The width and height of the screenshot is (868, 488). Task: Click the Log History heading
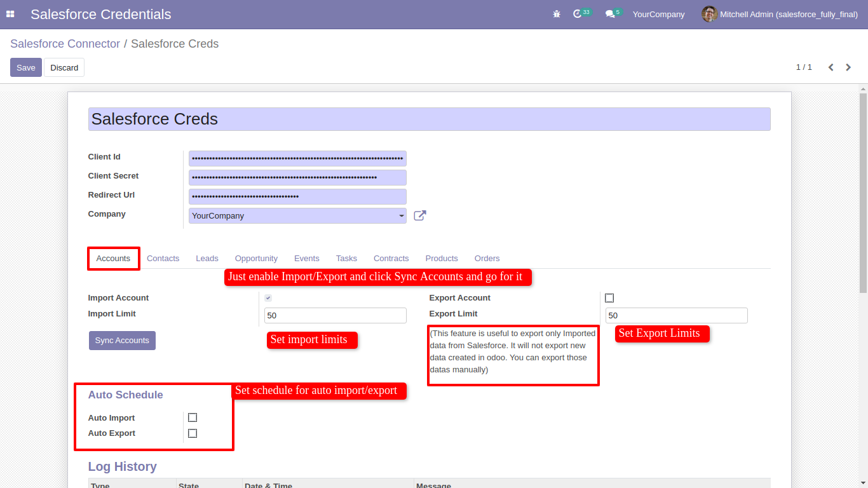tap(123, 466)
